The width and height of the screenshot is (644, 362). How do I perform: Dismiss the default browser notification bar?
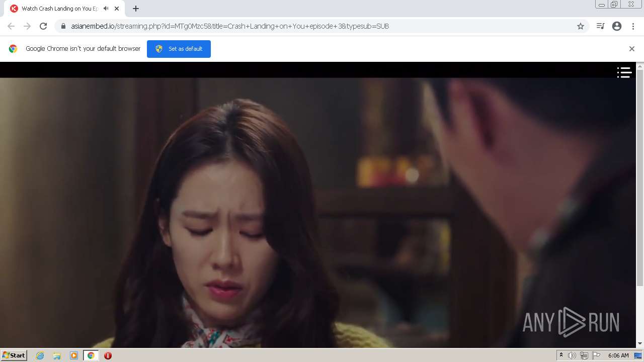pos(632,49)
